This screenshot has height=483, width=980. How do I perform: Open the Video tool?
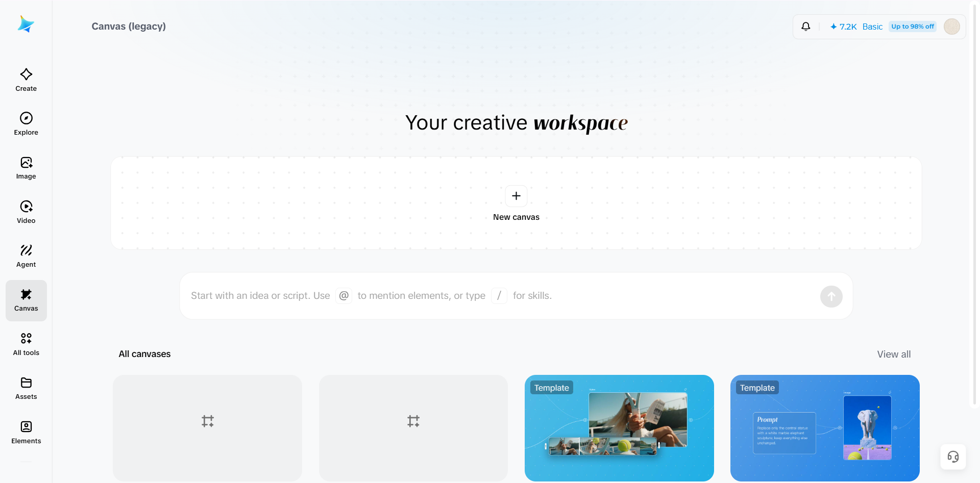[26, 212]
